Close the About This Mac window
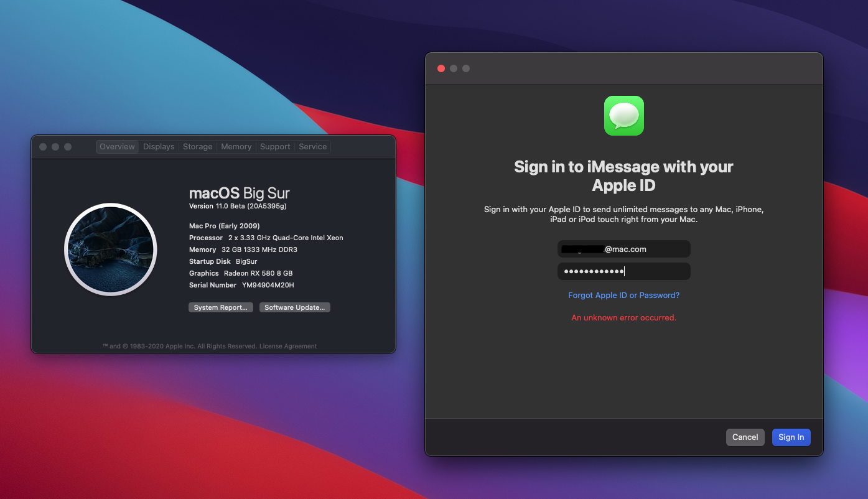The height and width of the screenshot is (499, 868). [43, 147]
